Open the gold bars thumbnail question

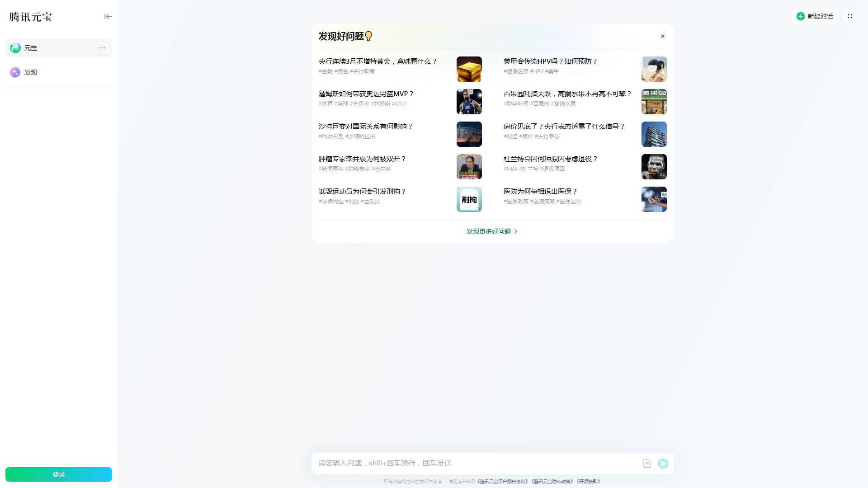(x=469, y=69)
